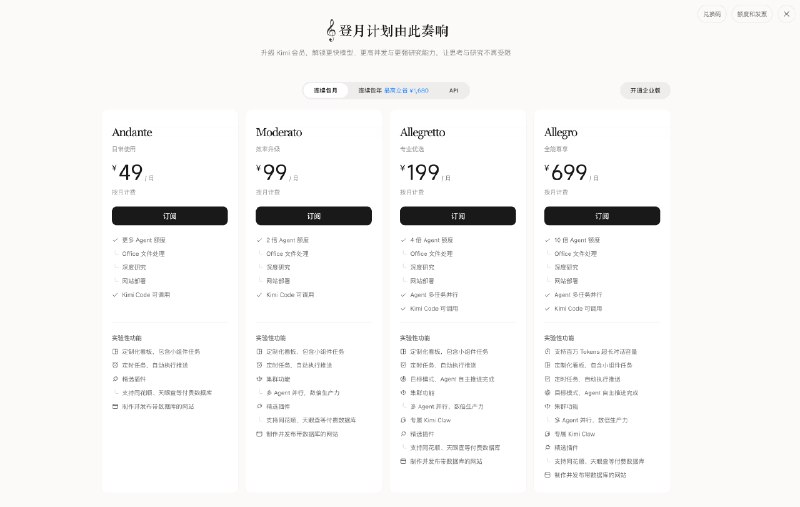Screen dimensions: 800x507
Task: Subscribe to the Allegretto ¥199 plan
Action: tap(458, 216)
